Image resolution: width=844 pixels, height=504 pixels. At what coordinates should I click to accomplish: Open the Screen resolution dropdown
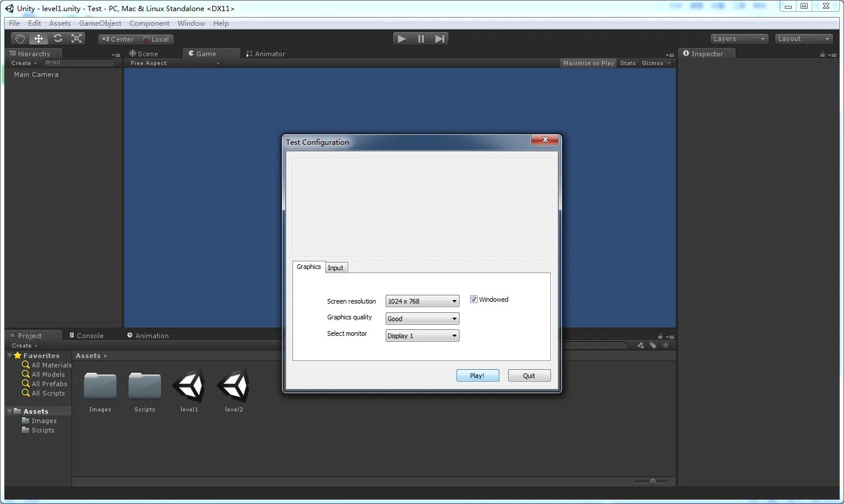(422, 301)
